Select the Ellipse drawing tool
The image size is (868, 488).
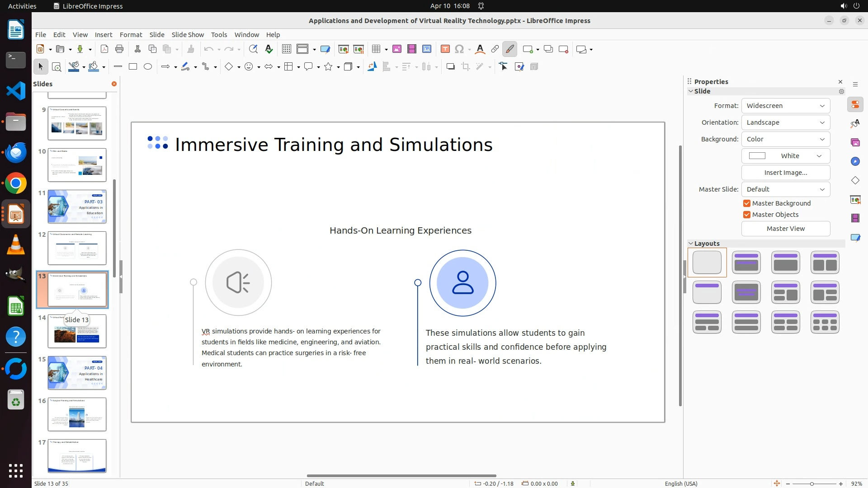tap(148, 67)
